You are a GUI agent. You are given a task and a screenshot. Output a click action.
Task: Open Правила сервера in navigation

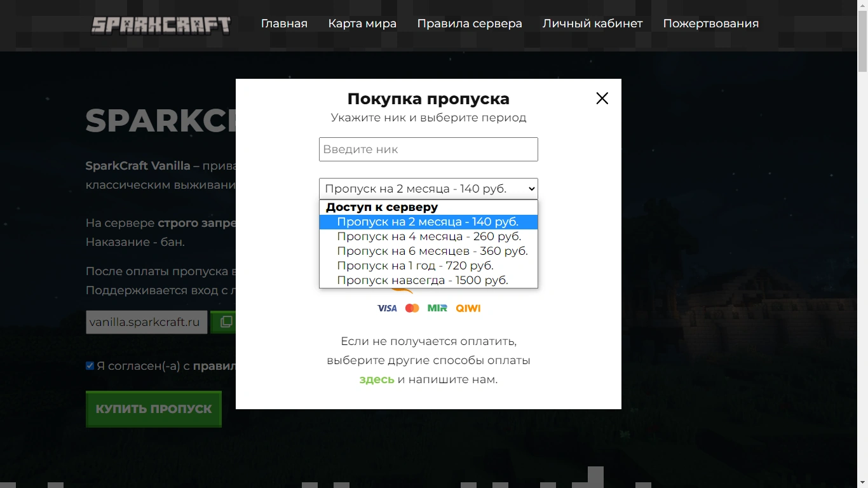[470, 24]
